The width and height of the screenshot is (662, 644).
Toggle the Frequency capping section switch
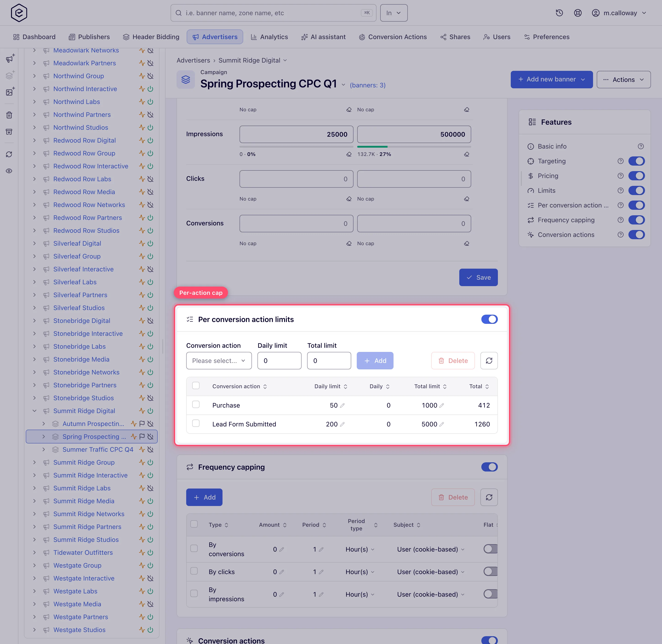(x=489, y=467)
